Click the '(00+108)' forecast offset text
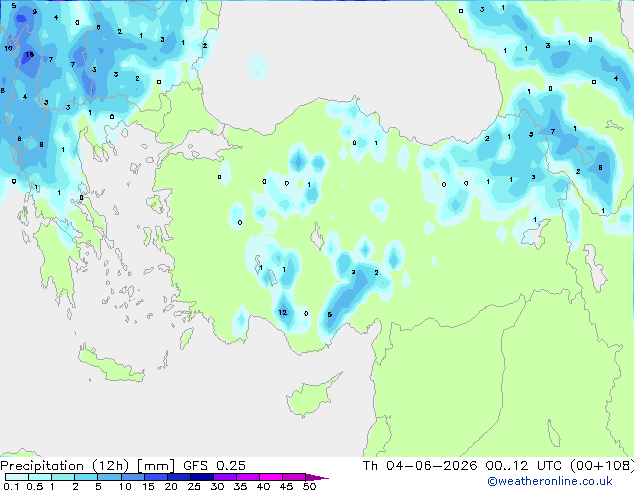Image resolution: width=634 pixels, height=490 pixels. tap(602, 466)
